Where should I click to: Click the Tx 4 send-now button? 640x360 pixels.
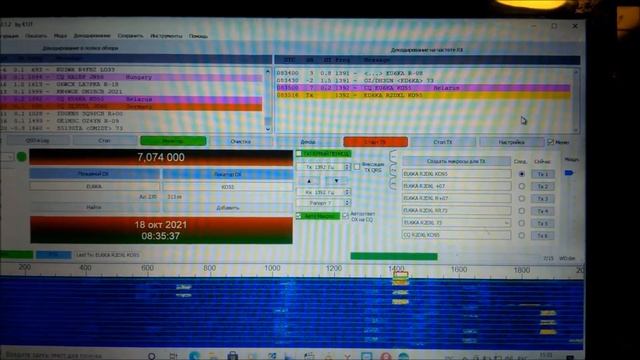tap(542, 211)
